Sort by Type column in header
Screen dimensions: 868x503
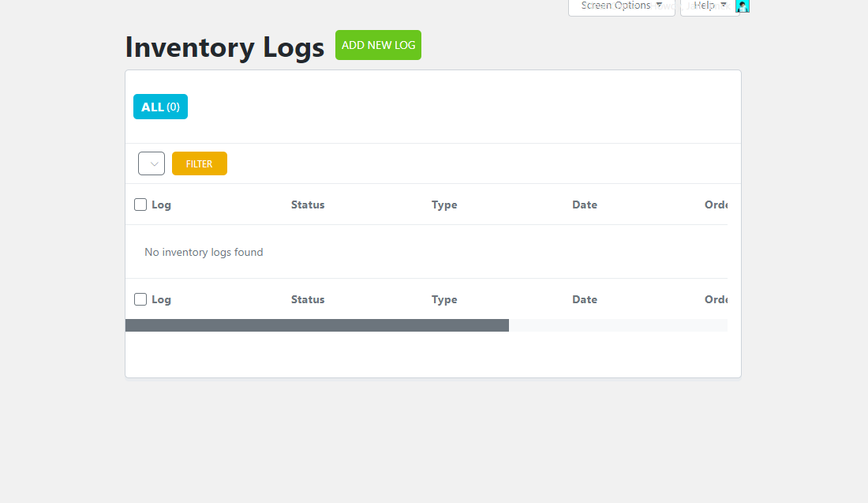coord(444,205)
